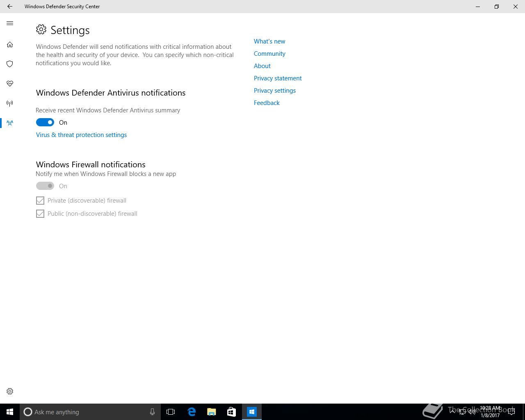Click 'Notify me when Windows Firewall blocks' text

click(106, 173)
